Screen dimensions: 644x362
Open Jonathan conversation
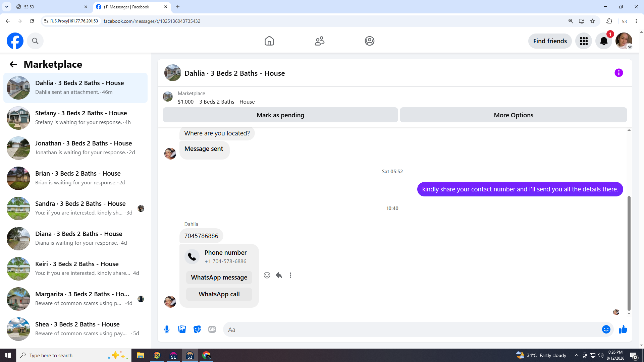click(x=75, y=148)
